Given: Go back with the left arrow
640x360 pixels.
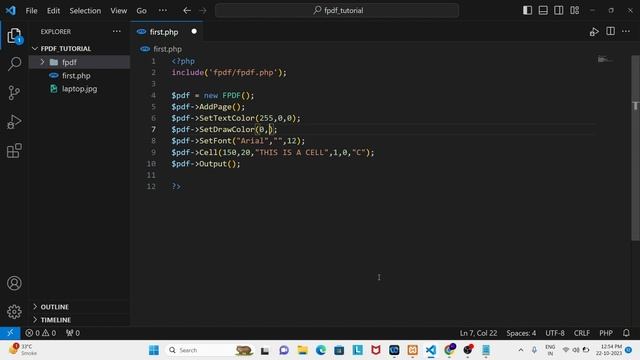Looking at the screenshot, I should click(187, 11).
